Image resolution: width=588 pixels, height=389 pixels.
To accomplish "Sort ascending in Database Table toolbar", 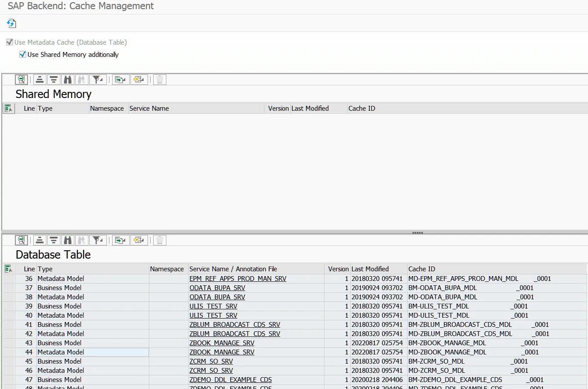I will pos(40,240).
